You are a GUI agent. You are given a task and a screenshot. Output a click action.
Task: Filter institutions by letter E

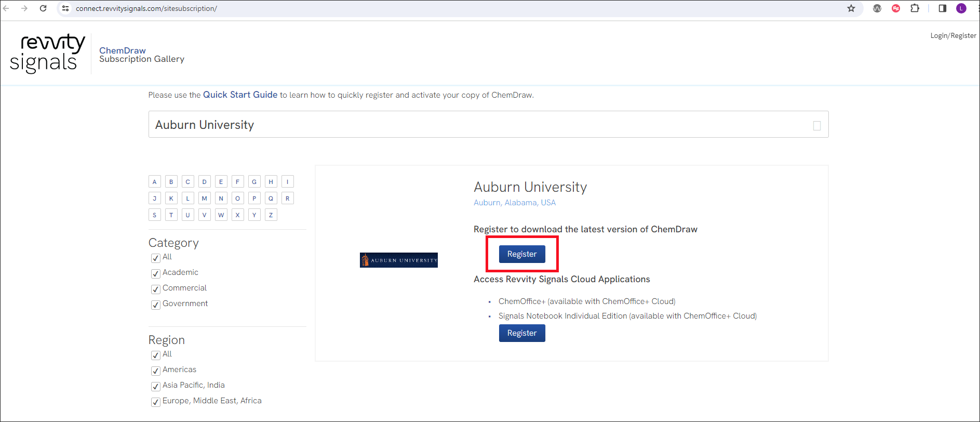pyautogui.click(x=221, y=182)
